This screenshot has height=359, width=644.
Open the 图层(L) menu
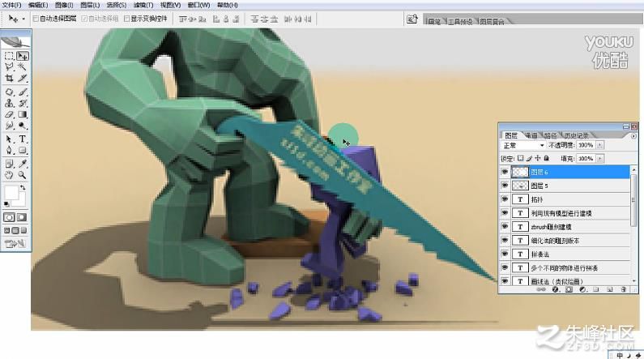point(90,6)
